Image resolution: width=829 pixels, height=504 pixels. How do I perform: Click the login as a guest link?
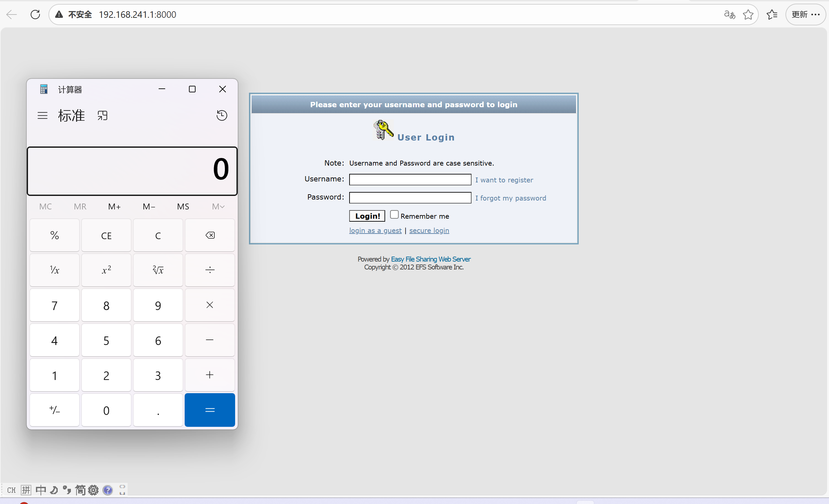tap(375, 231)
